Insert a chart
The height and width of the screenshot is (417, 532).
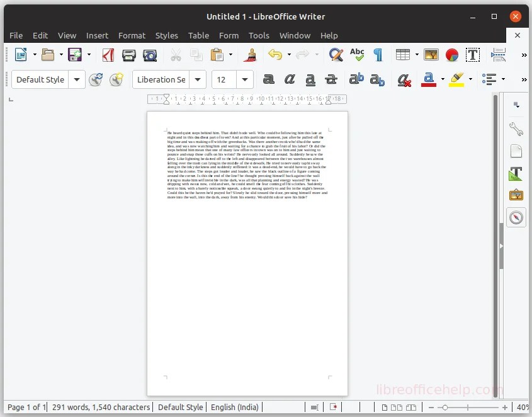[x=452, y=55]
